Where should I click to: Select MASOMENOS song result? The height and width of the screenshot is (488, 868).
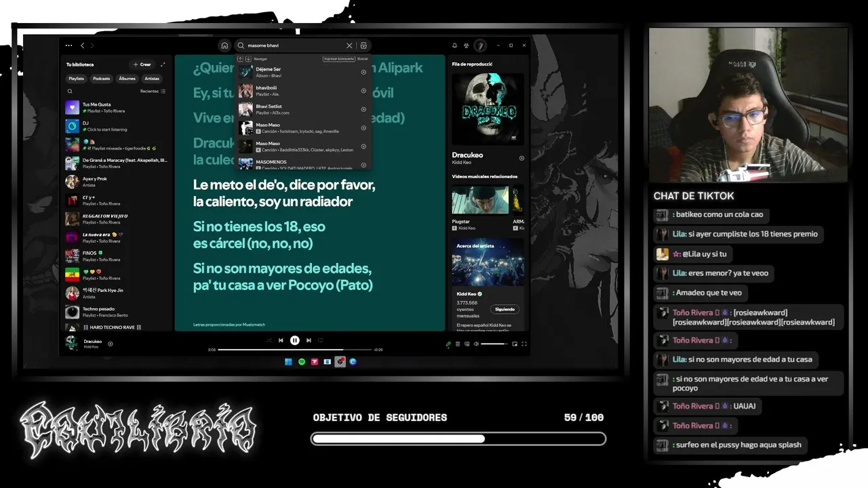pyautogui.click(x=303, y=164)
